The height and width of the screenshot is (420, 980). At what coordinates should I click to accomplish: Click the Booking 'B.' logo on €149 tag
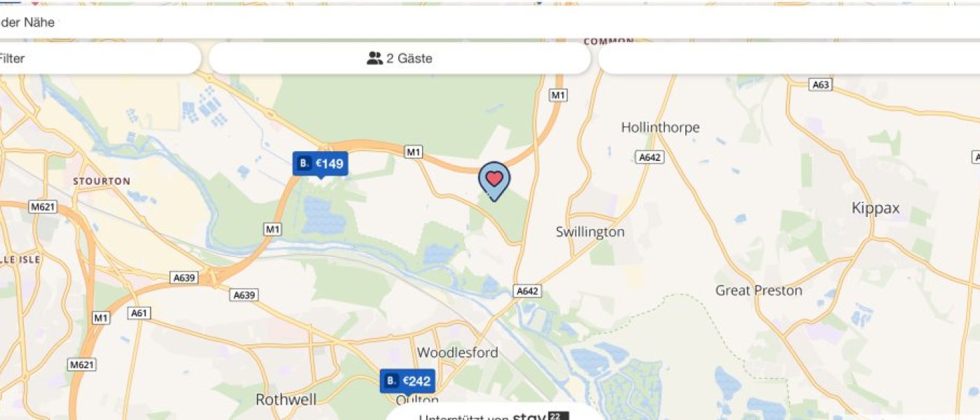pos(304,164)
